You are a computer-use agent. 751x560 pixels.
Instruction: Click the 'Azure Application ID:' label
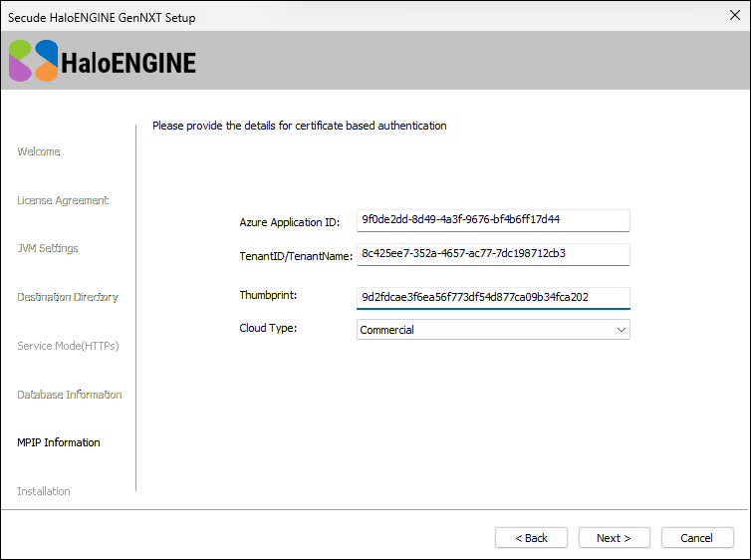289,222
